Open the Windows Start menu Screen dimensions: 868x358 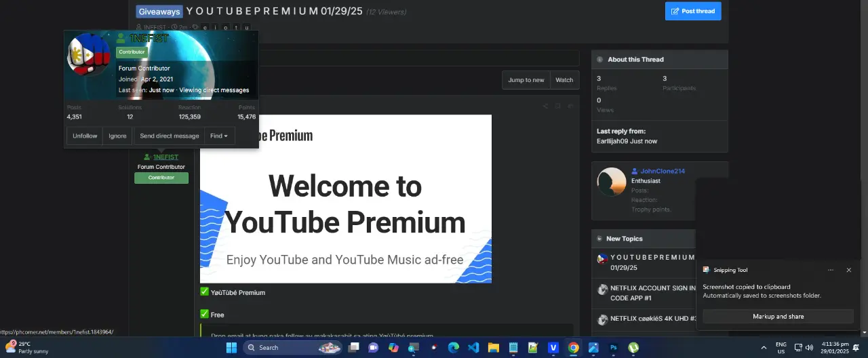(x=231, y=347)
